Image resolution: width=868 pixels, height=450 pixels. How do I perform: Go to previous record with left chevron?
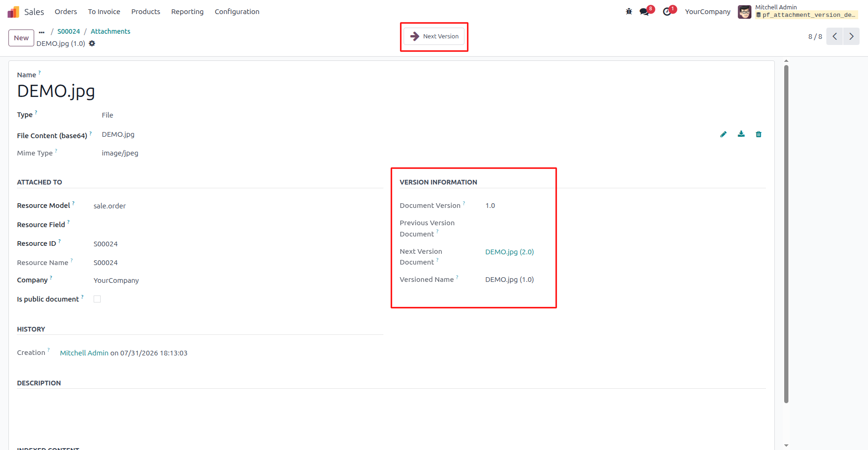click(835, 37)
